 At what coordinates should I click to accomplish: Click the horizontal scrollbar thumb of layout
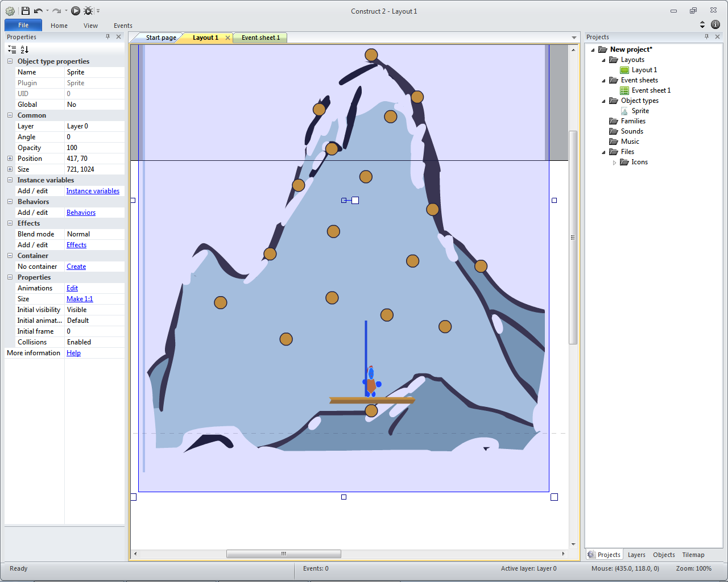tap(283, 554)
